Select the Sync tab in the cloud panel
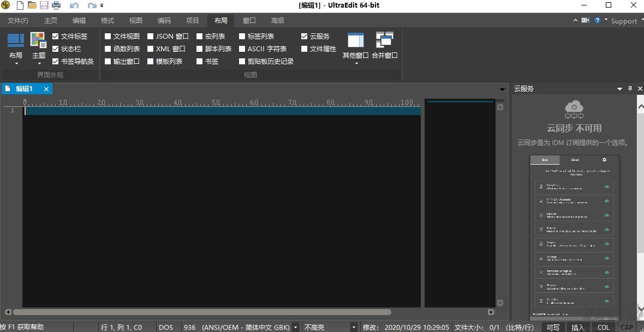Image resolution: width=644 pixels, height=332 pixels. [x=545, y=159]
